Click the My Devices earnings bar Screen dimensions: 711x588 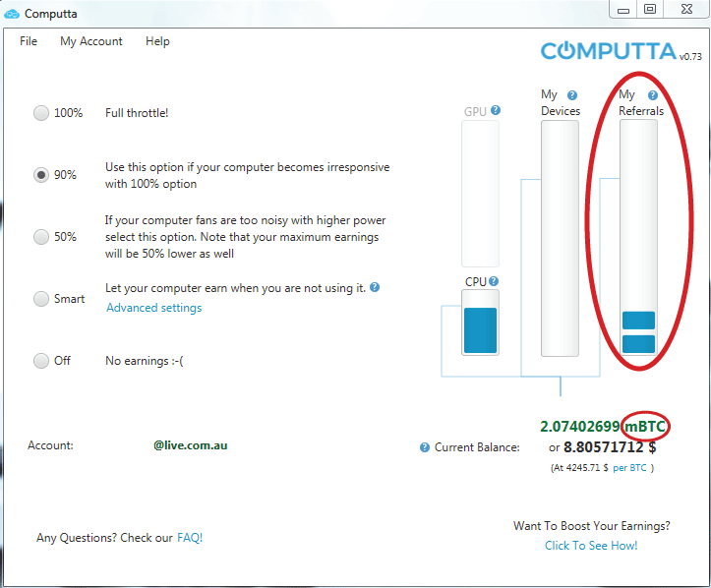[x=560, y=238]
